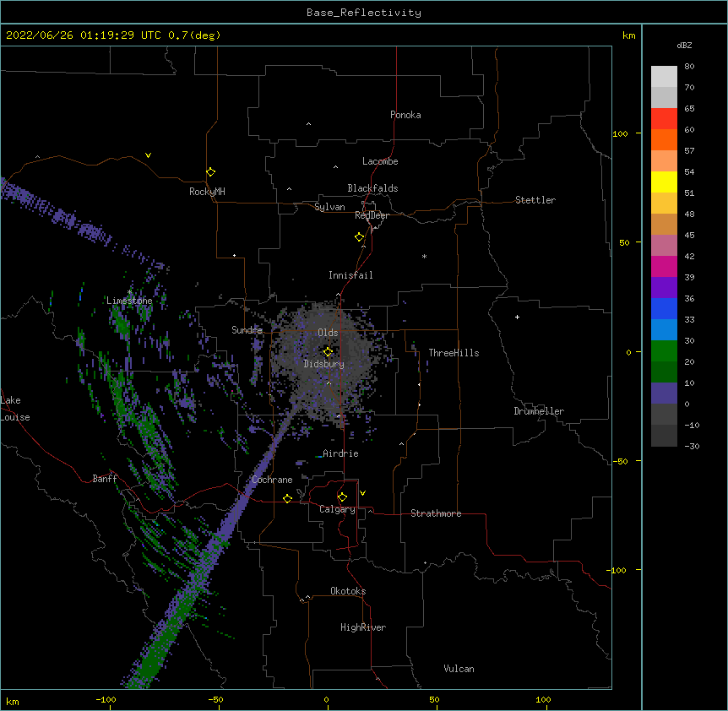Click the dBZ legend heading
This screenshot has width=728, height=711.
(x=684, y=45)
